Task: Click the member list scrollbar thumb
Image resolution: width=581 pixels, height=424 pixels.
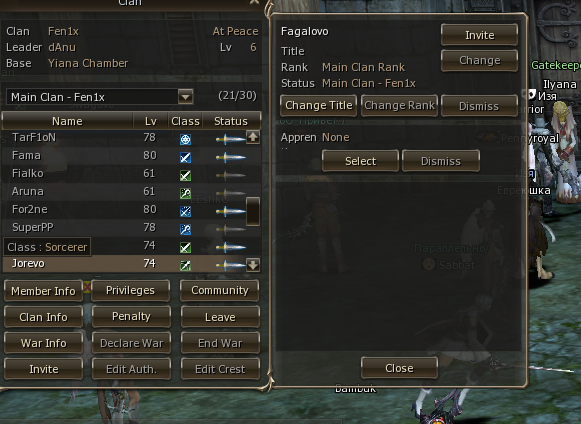Action: [x=253, y=212]
